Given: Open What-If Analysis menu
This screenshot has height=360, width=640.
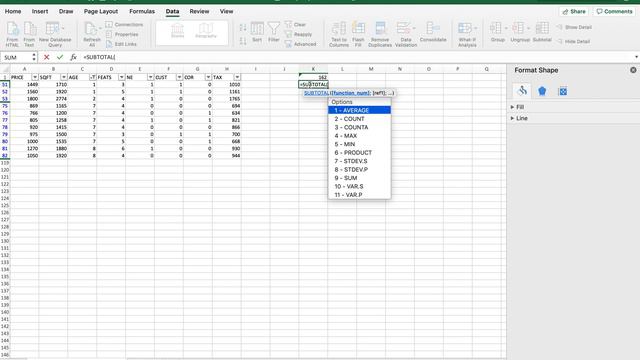Looking at the screenshot, I should (467, 34).
